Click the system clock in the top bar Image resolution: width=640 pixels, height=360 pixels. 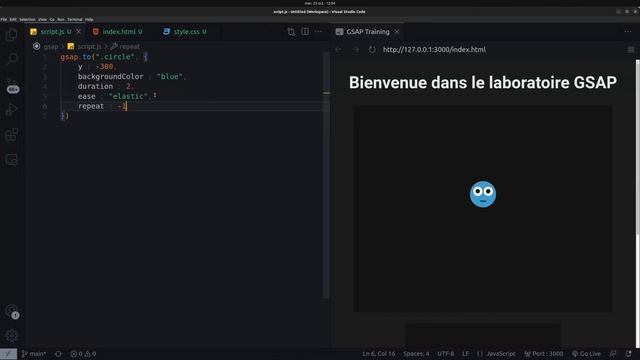click(320, 3)
